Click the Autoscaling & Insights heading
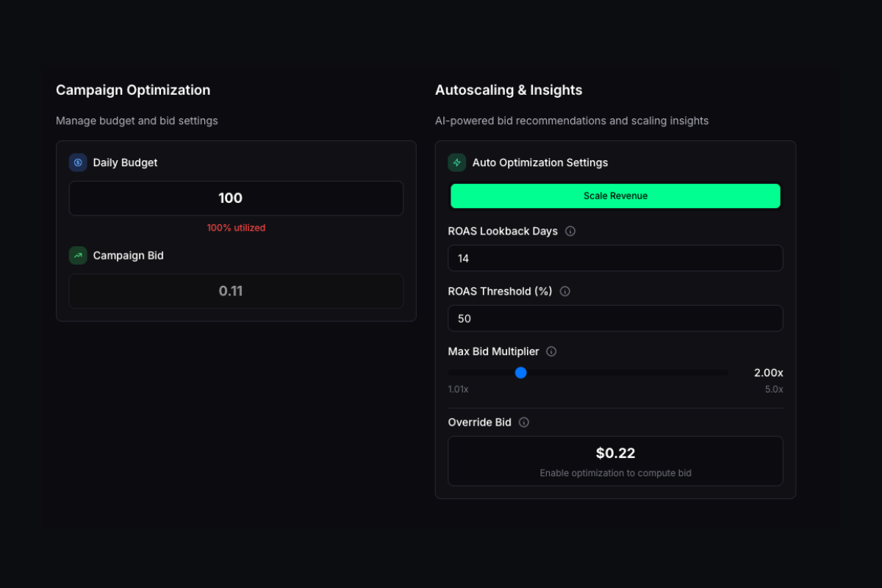The image size is (882, 588). click(509, 90)
